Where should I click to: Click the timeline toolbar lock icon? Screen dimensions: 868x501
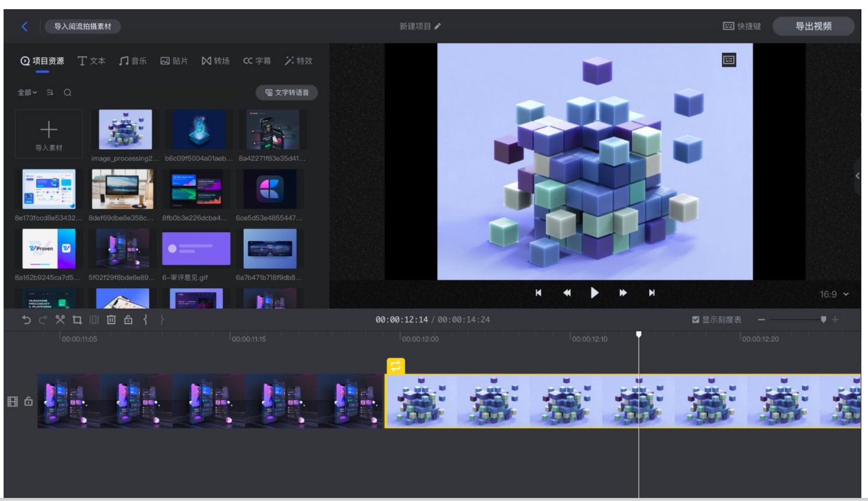[x=129, y=320]
